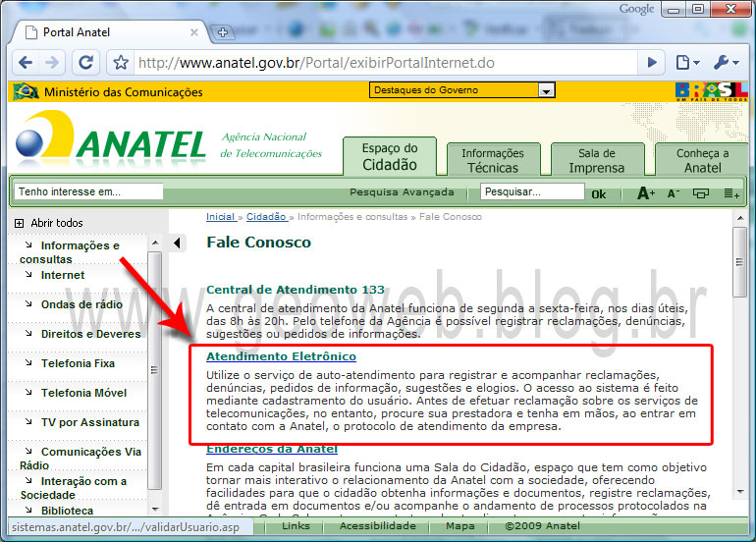Click the Central de Atendimento 133 heading
Image resolution: width=756 pixels, height=542 pixels.
pyautogui.click(x=296, y=290)
